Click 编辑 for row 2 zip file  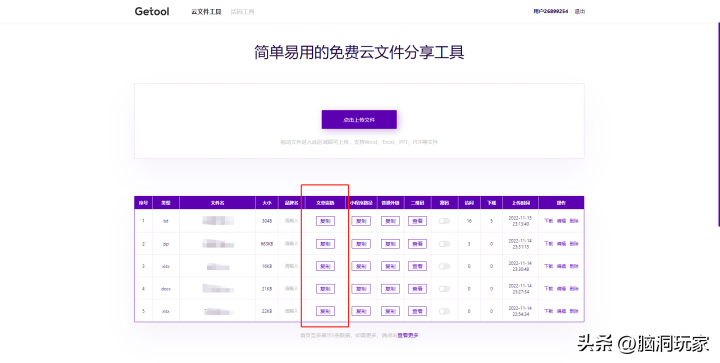tap(561, 244)
